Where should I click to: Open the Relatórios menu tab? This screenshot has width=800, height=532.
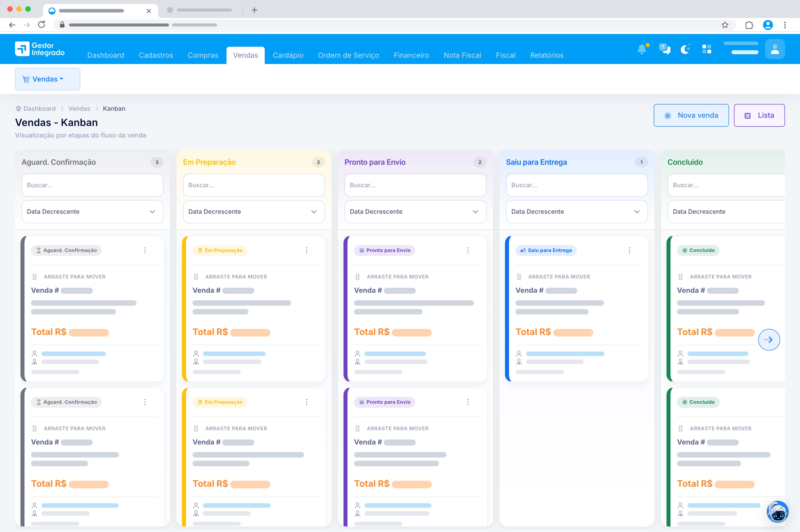point(546,55)
